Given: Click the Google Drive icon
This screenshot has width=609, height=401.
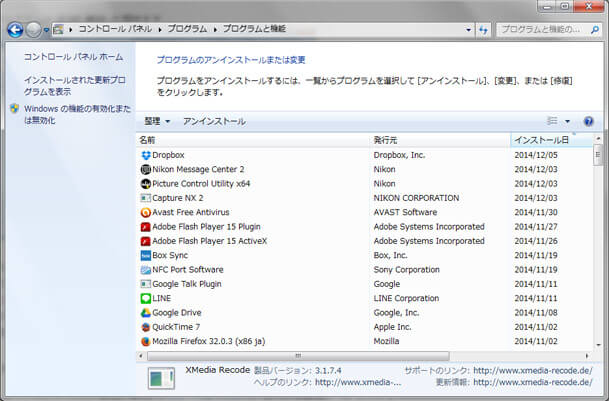Looking at the screenshot, I should click(146, 313).
